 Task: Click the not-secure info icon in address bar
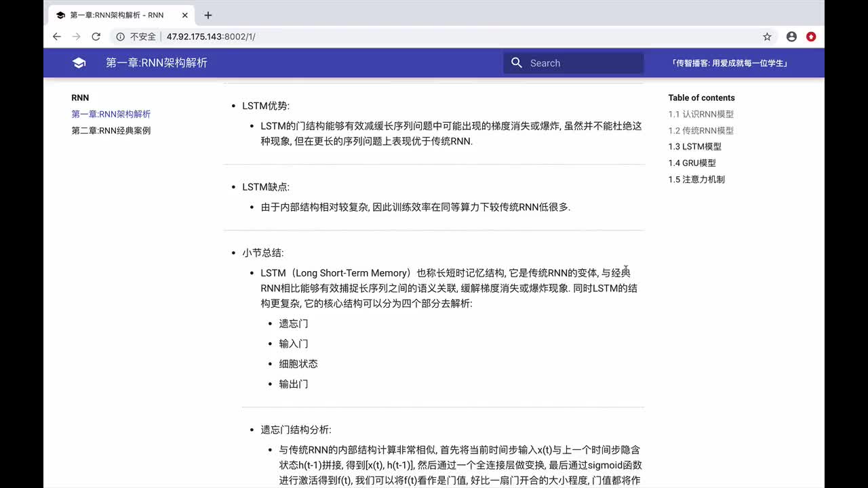click(121, 37)
